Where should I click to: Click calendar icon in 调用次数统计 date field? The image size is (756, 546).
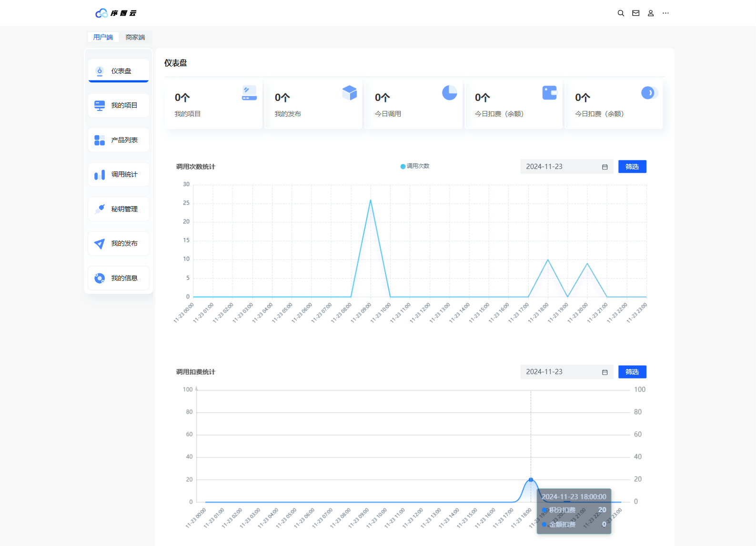(605, 167)
